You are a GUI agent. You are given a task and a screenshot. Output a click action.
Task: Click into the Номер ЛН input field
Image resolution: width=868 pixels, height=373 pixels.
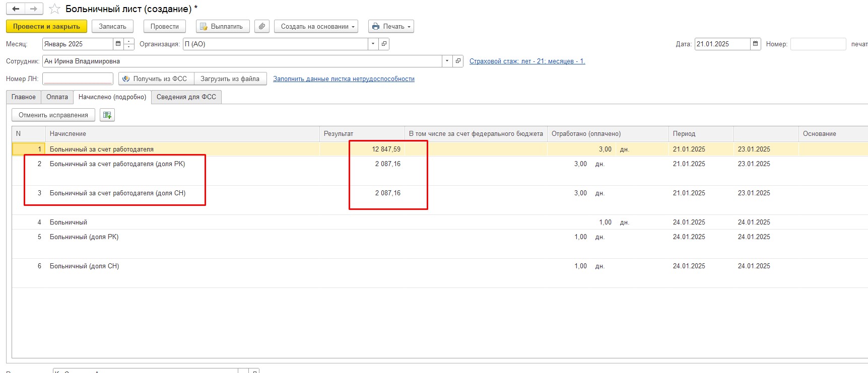(x=78, y=79)
